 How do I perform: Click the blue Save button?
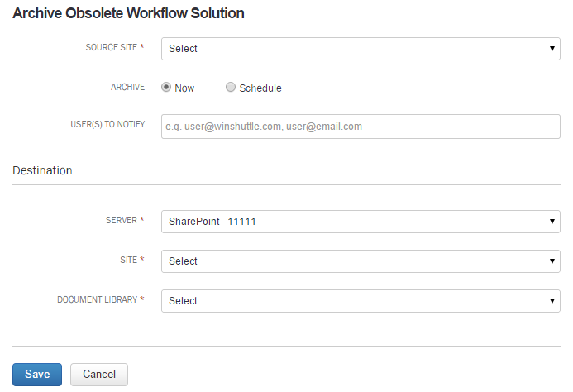[37, 375]
